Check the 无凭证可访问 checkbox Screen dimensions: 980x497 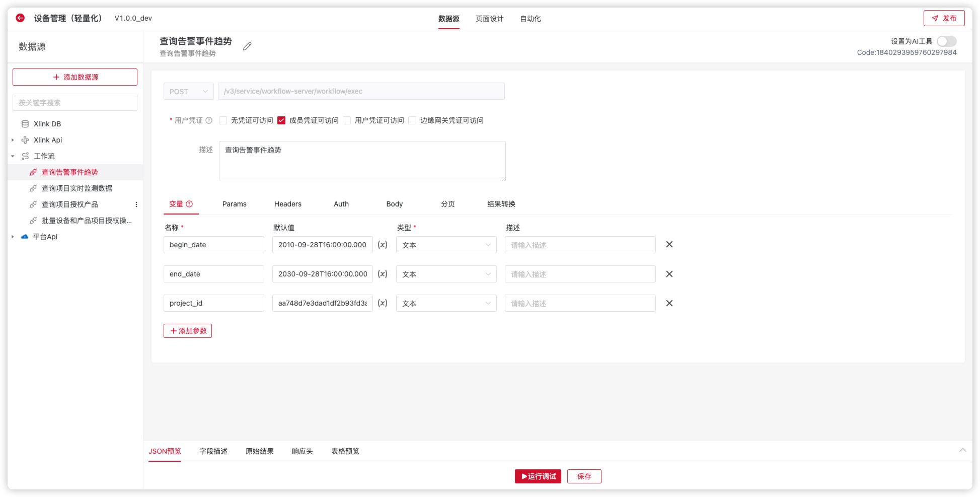pyautogui.click(x=222, y=120)
